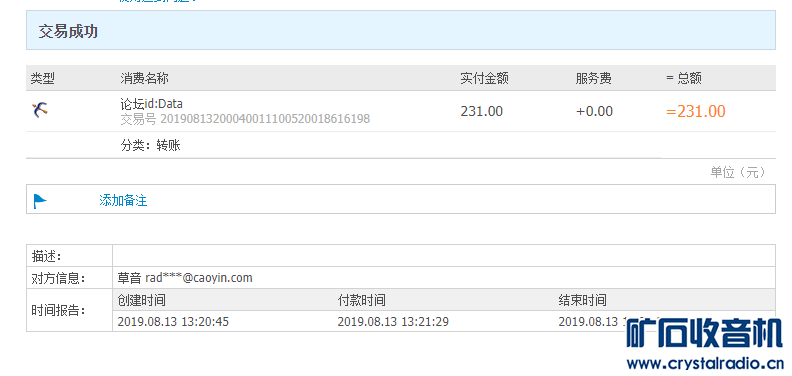Click the 消费名称 column header
Image resolution: width=792 pixels, height=376 pixels.
[x=144, y=78]
